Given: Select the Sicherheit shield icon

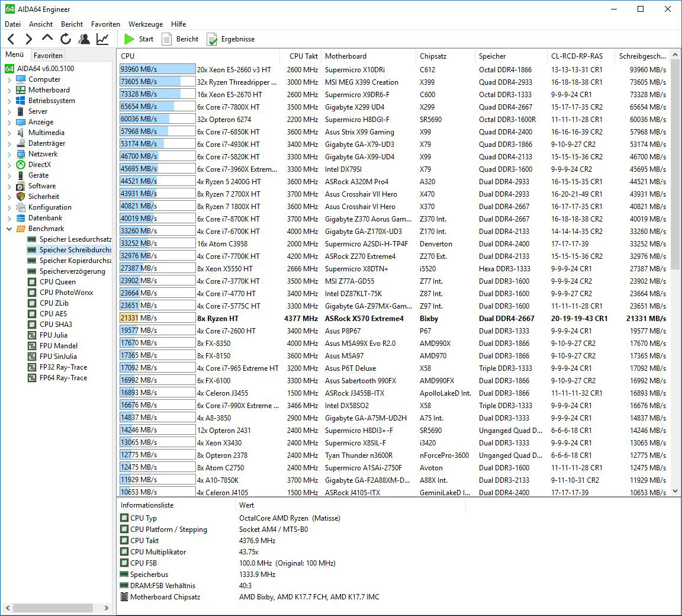Looking at the screenshot, I should point(21,197).
